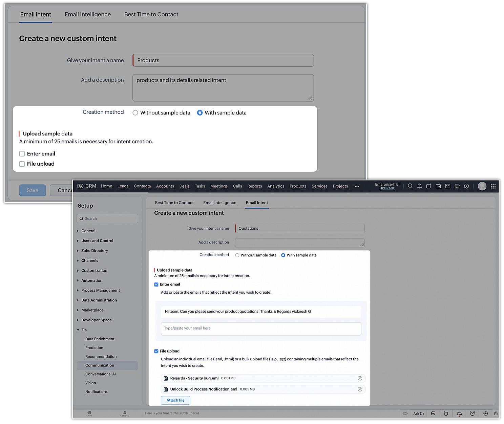Expand the Users and Control section
Screen dimensions: 504x424
pyautogui.click(x=97, y=241)
